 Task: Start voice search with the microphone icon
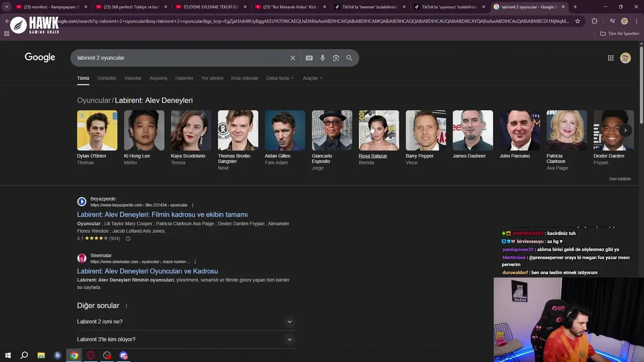[323, 58]
